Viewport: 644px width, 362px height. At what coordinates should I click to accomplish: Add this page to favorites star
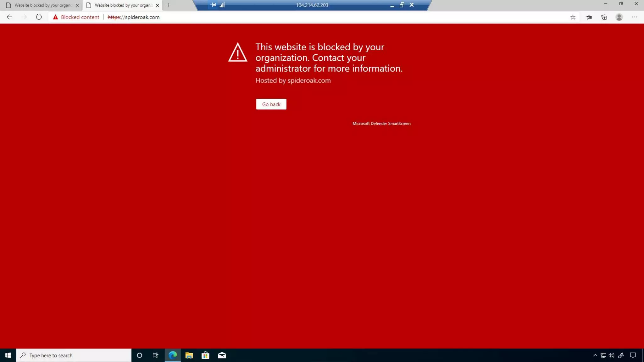[x=573, y=17]
